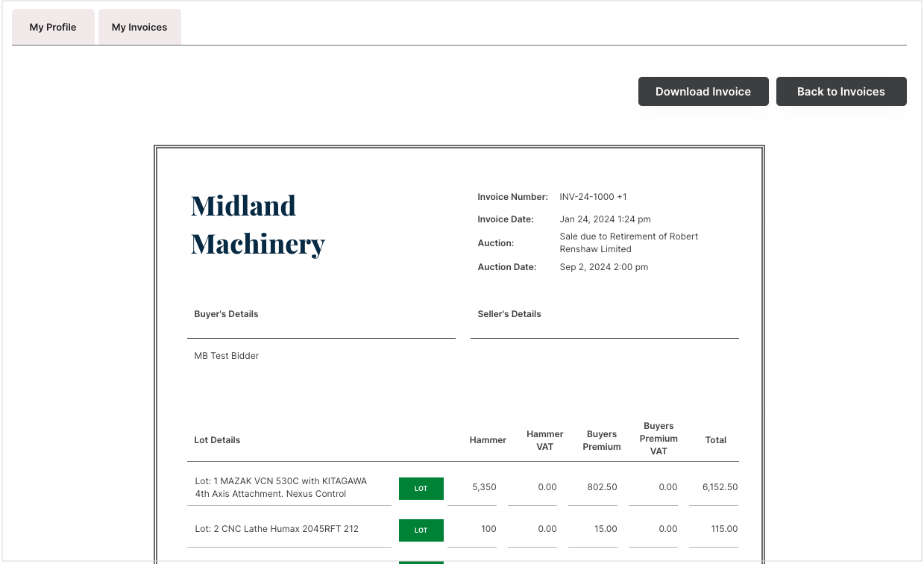Click the Hammer VAT column header
Screen dimensions: 924x564
544,440
